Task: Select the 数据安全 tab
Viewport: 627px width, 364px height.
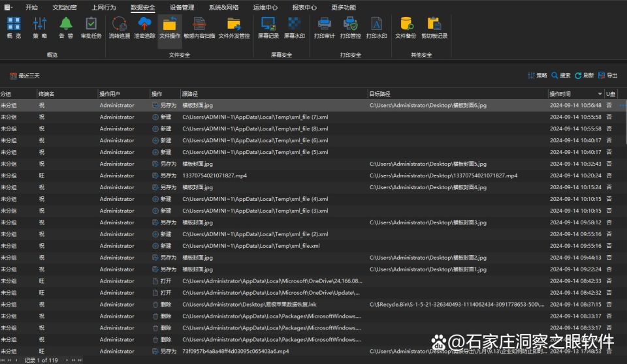Action: (143, 7)
